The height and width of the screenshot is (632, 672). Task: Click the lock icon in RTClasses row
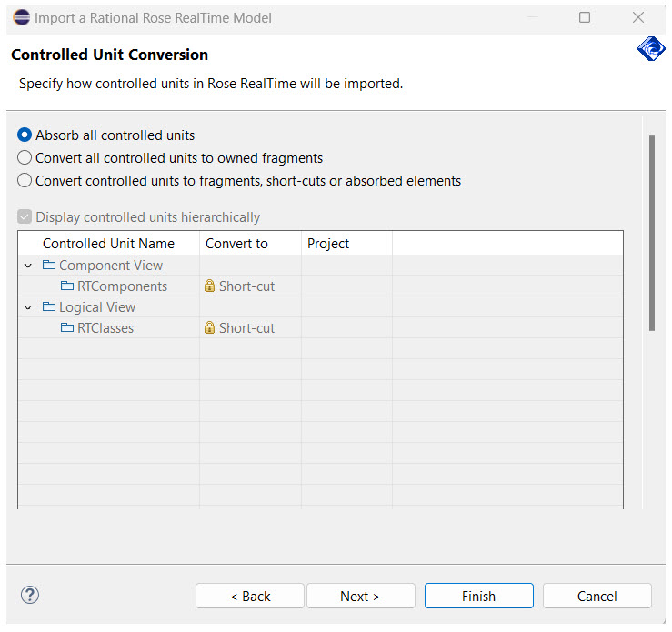click(x=210, y=328)
